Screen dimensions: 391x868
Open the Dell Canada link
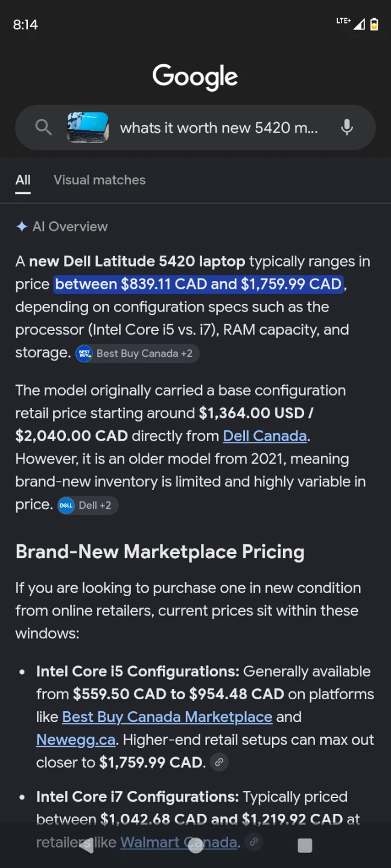pyautogui.click(x=265, y=436)
